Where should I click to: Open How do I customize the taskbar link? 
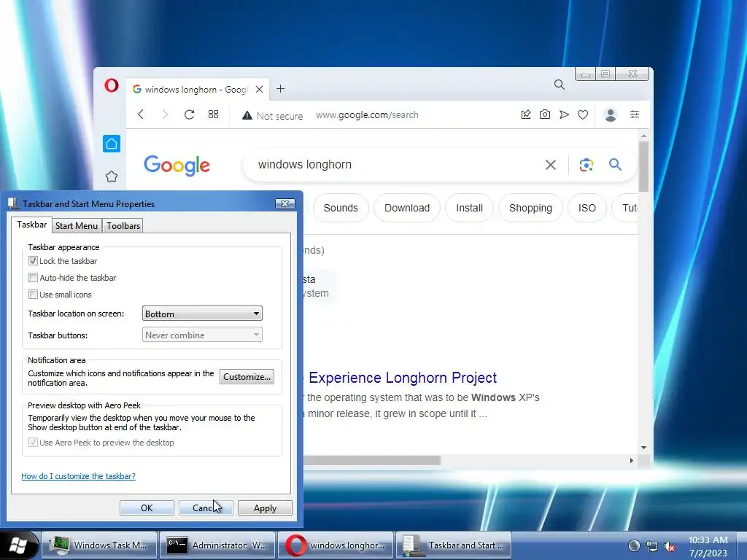click(78, 475)
